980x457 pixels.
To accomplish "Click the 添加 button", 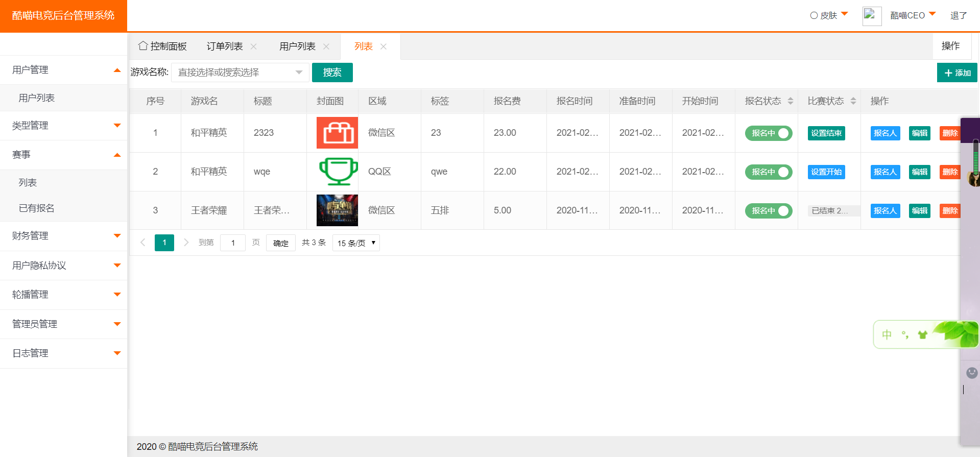I will pyautogui.click(x=957, y=73).
